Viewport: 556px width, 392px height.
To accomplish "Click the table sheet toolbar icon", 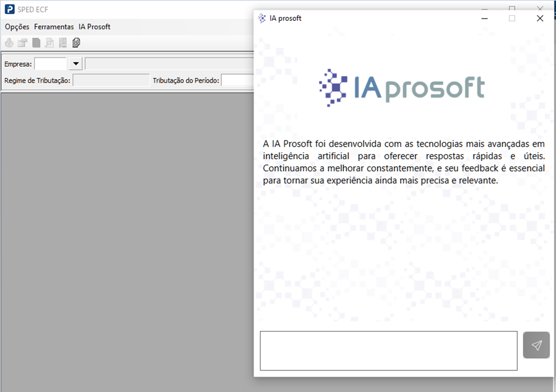I will click(x=63, y=43).
